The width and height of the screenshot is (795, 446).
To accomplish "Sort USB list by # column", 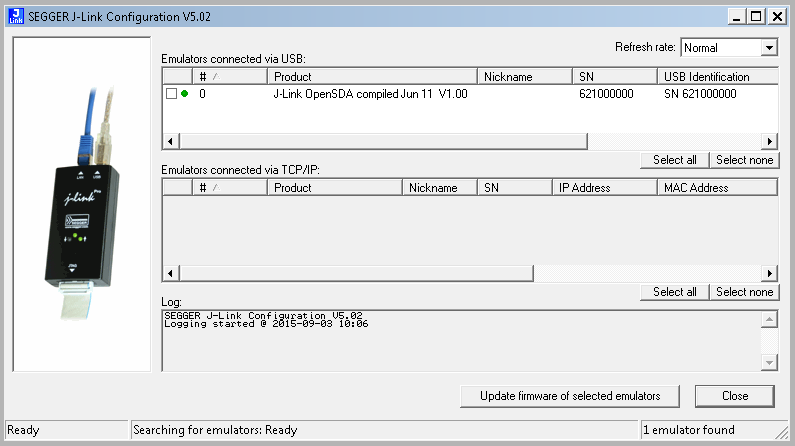I will pos(230,77).
